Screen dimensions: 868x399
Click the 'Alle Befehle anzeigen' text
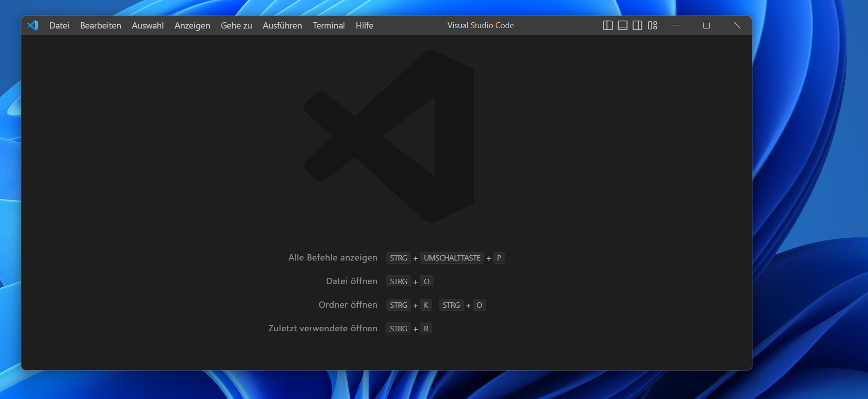pos(333,257)
